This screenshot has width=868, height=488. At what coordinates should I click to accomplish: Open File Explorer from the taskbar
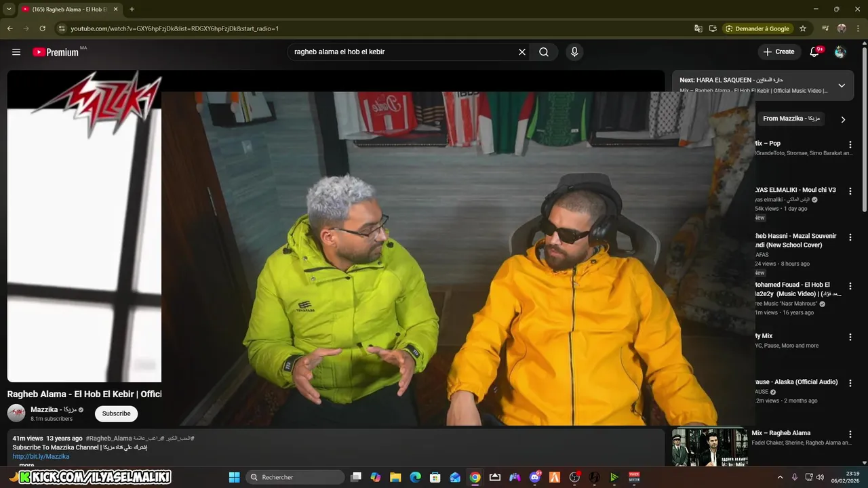[395, 477]
